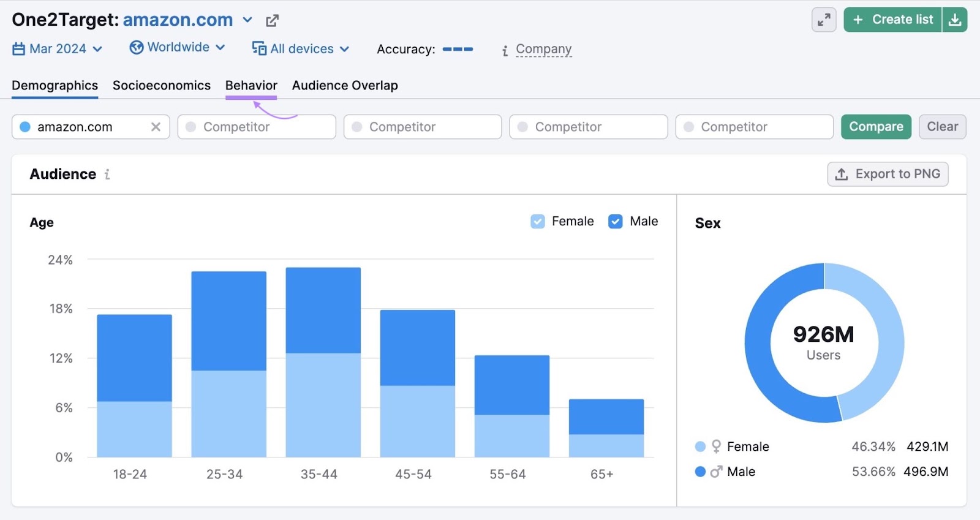Screen dimensions: 980x520
Task: Click the amazon.com domain input field
Action: (x=91, y=127)
